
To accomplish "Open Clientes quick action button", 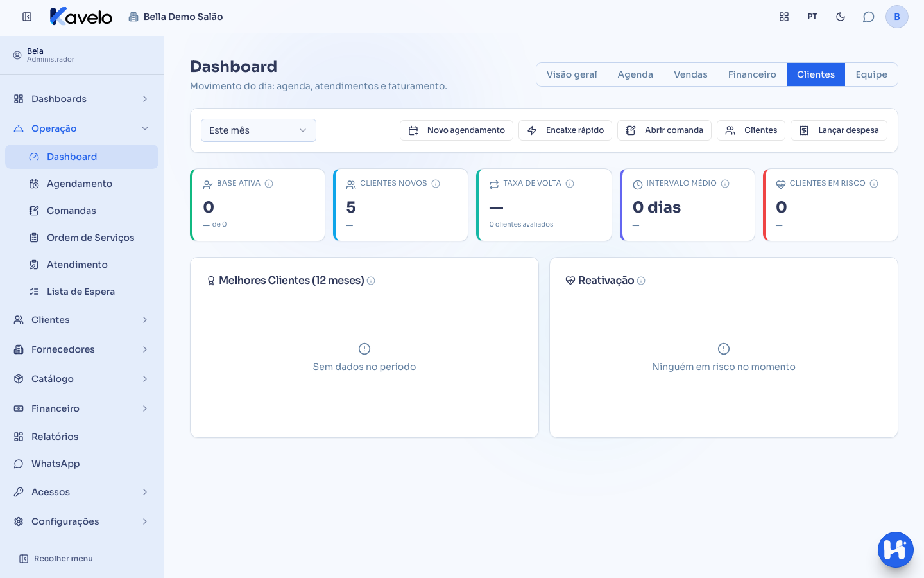I will click(x=751, y=130).
